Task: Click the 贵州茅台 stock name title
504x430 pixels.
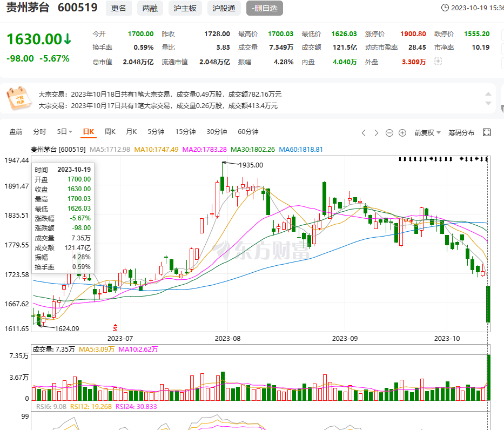Action: point(28,8)
